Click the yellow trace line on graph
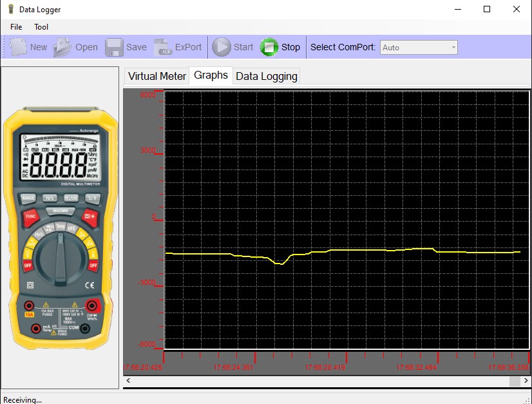This screenshot has height=404, width=532. [x=361, y=250]
